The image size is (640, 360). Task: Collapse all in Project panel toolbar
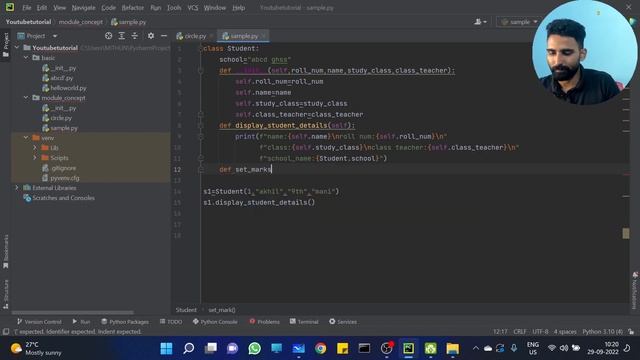coord(135,36)
